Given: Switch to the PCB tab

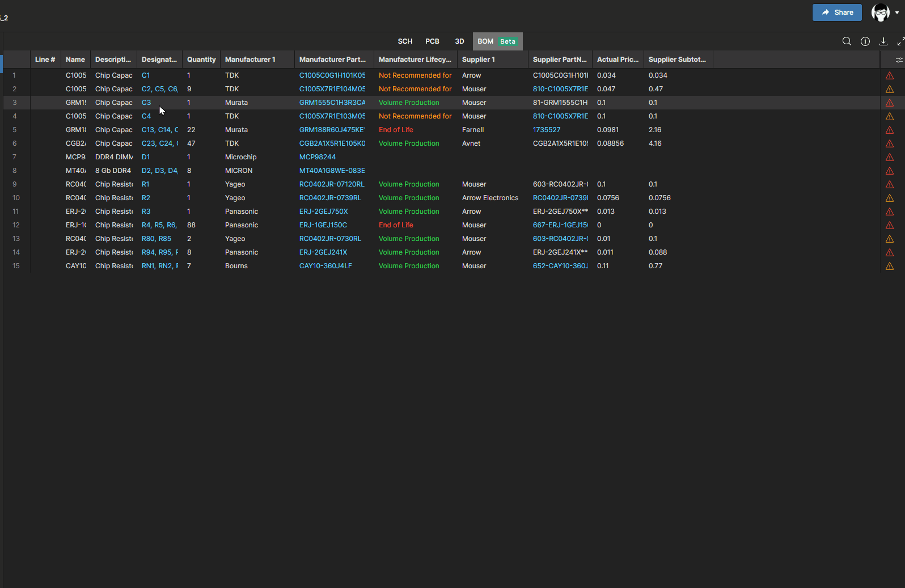Looking at the screenshot, I should click(432, 41).
